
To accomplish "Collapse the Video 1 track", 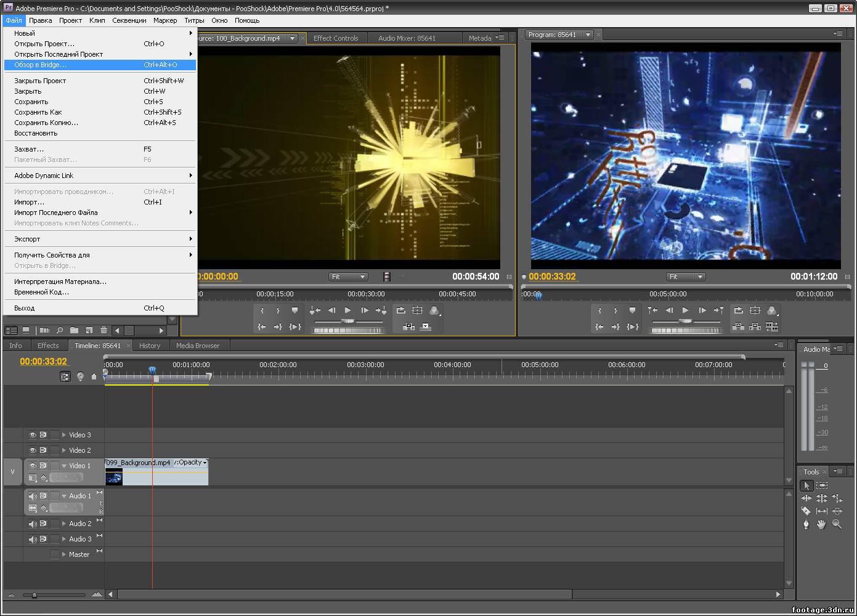I will pyautogui.click(x=63, y=466).
